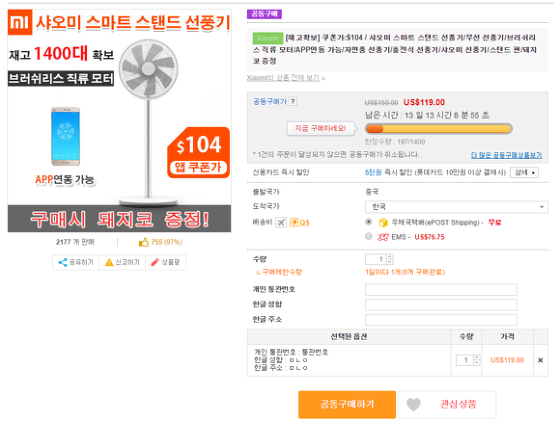Click the thumbs-up rating icon

[144, 242]
